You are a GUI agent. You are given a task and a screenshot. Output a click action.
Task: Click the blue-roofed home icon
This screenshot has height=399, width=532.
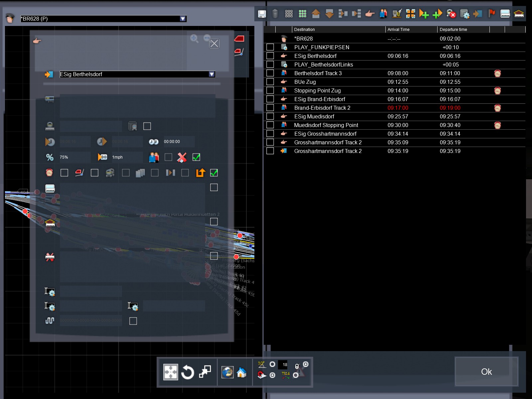(x=242, y=372)
